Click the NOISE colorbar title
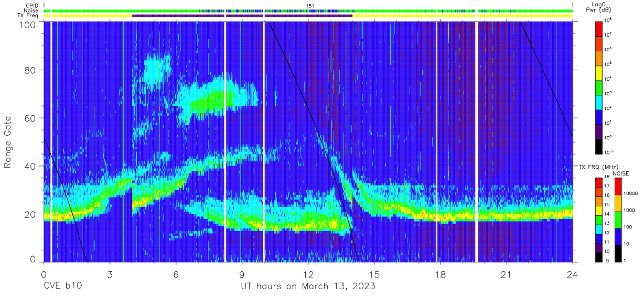 [x=622, y=173]
